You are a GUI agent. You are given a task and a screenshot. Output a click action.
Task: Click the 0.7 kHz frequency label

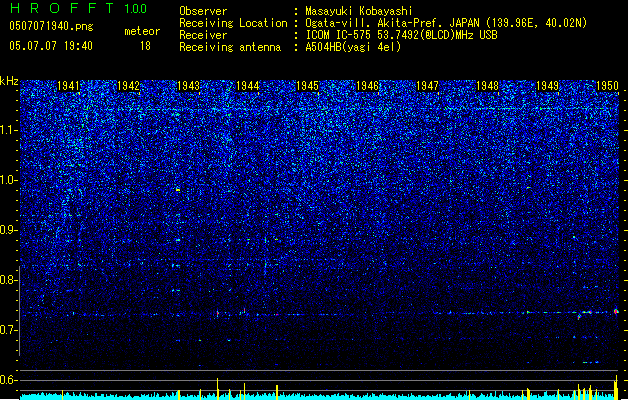tap(9, 330)
